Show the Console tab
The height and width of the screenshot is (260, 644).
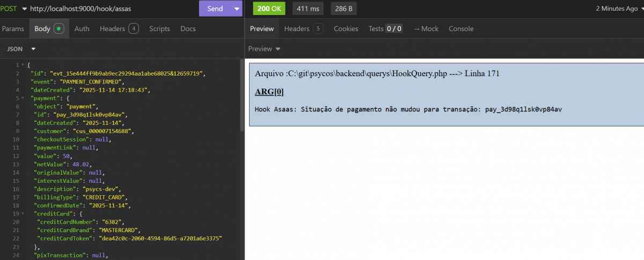click(x=461, y=29)
